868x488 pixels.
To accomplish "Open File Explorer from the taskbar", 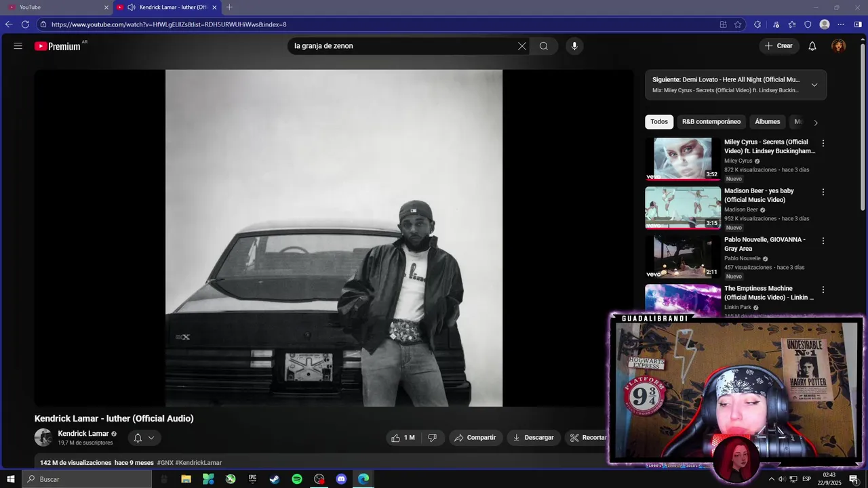I will (x=186, y=479).
